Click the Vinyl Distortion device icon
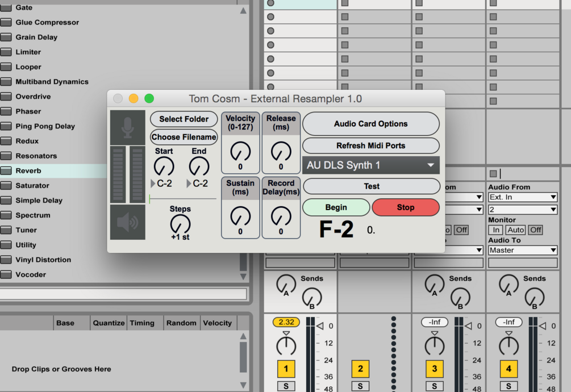Image resolution: width=571 pixels, height=392 pixels. point(6,260)
